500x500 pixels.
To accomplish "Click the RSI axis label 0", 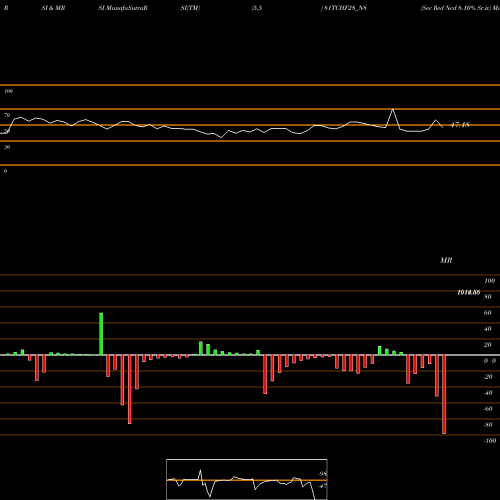I will point(5,171).
